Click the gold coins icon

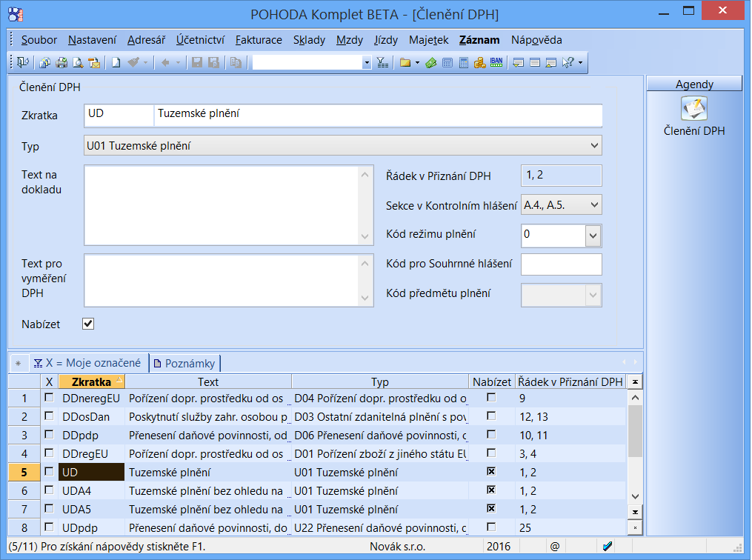479,62
